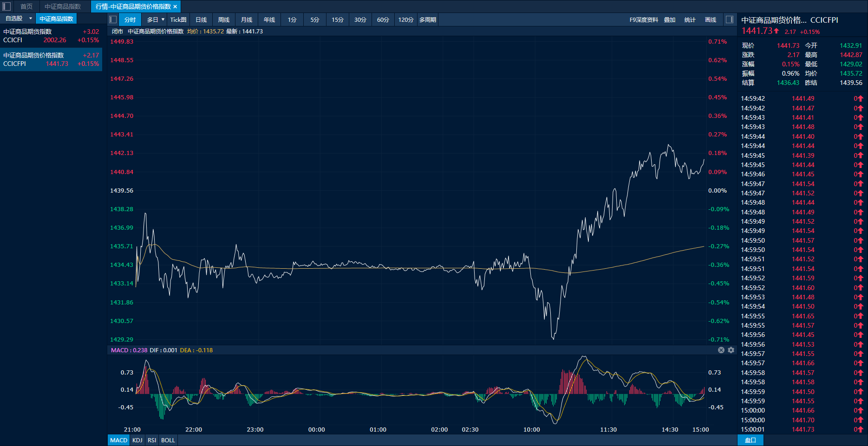Click the 画线 drawing tool button
The image size is (868, 446).
click(x=711, y=19)
